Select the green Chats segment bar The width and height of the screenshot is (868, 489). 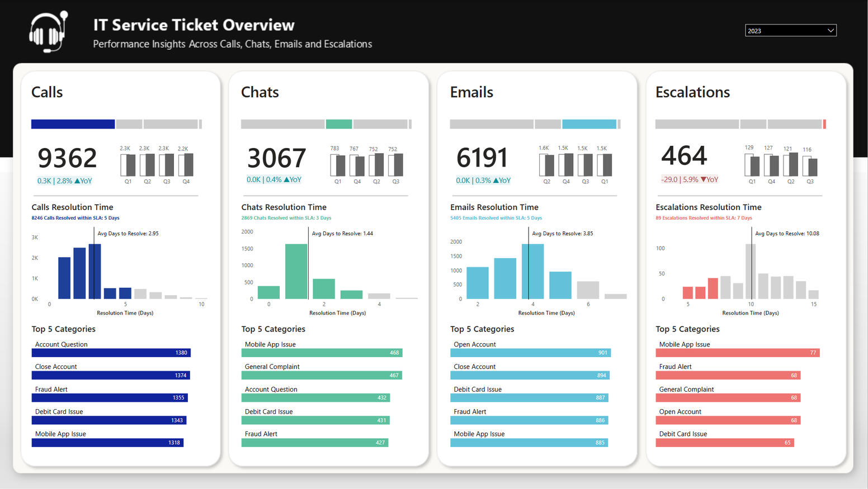[x=338, y=124]
